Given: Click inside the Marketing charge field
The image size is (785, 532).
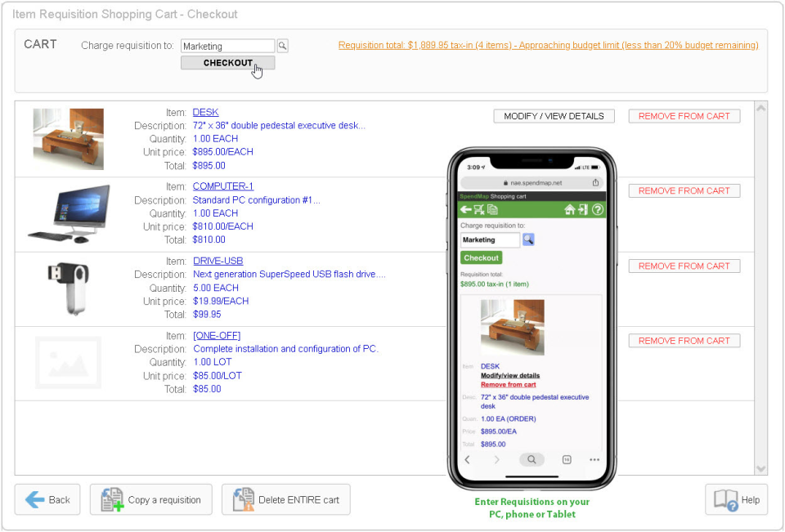Looking at the screenshot, I should pyautogui.click(x=227, y=46).
